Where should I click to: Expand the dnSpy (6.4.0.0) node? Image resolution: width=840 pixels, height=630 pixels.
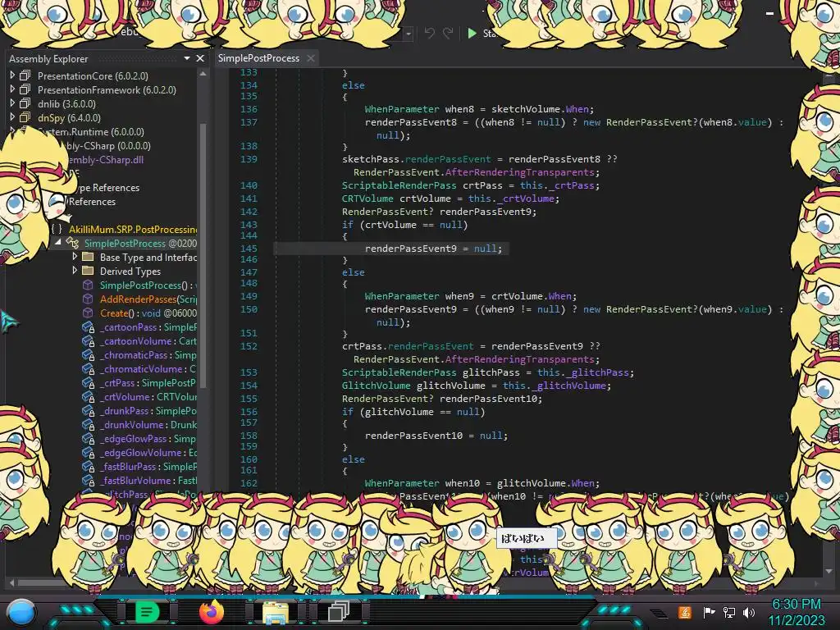[x=12, y=117]
